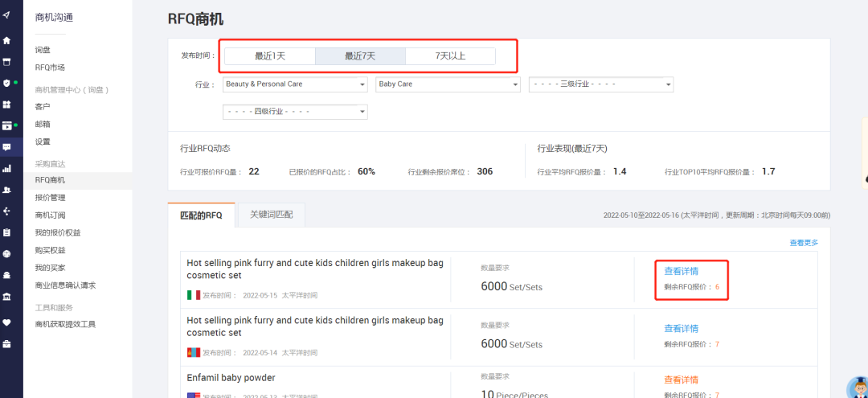
Task: Click the 行业平均RFQ报价量 value 1.4
Action: pyautogui.click(x=620, y=171)
